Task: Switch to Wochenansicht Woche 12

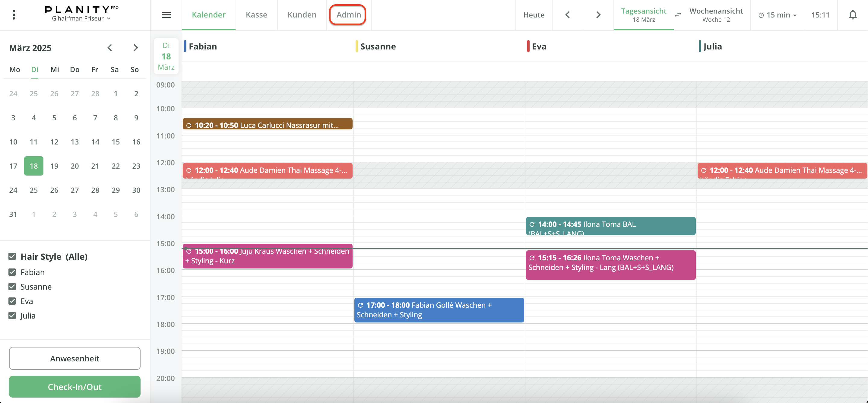Action: (716, 15)
